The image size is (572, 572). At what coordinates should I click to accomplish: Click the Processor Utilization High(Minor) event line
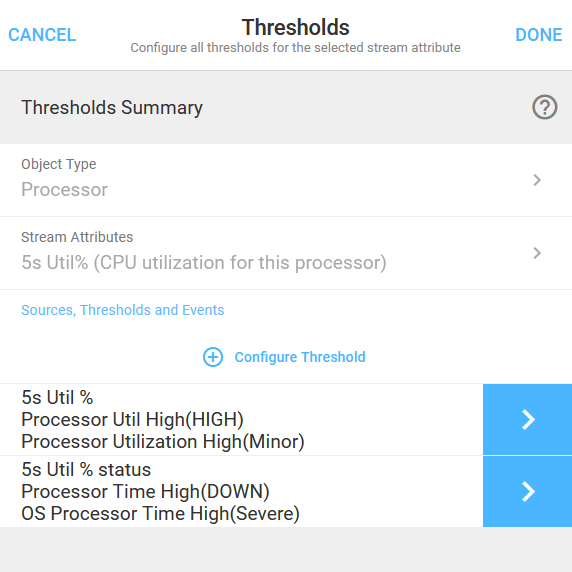point(163,442)
